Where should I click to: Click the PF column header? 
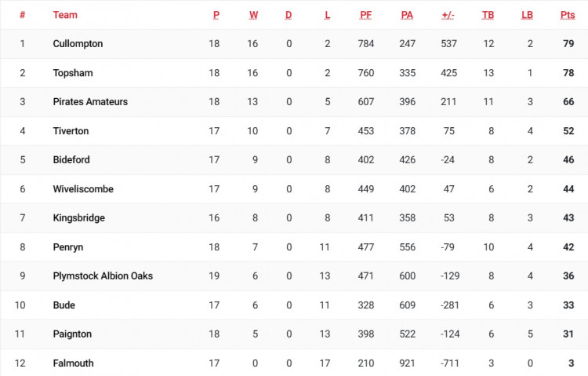coord(365,15)
